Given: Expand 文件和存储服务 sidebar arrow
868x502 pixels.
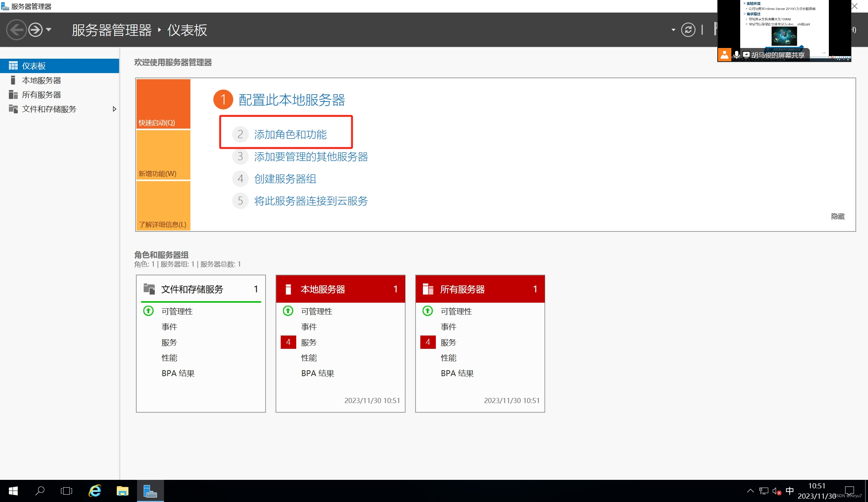Looking at the screenshot, I should 114,109.
